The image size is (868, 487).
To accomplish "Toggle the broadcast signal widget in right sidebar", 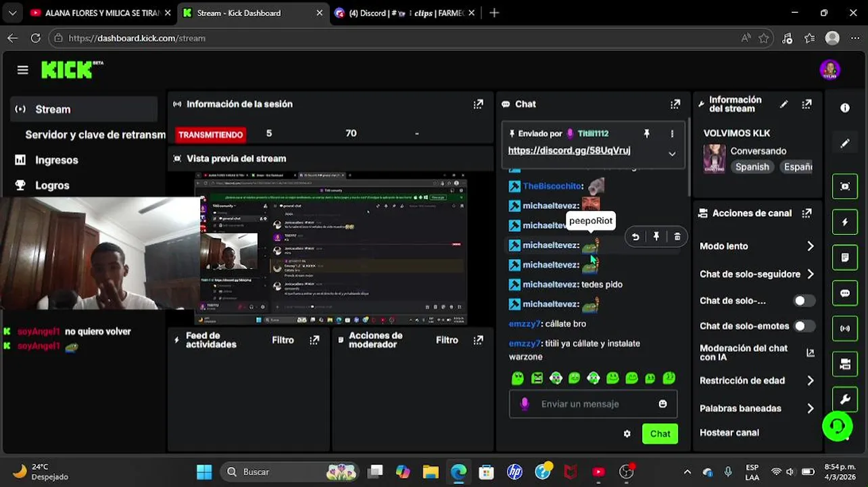I will (x=845, y=329).
